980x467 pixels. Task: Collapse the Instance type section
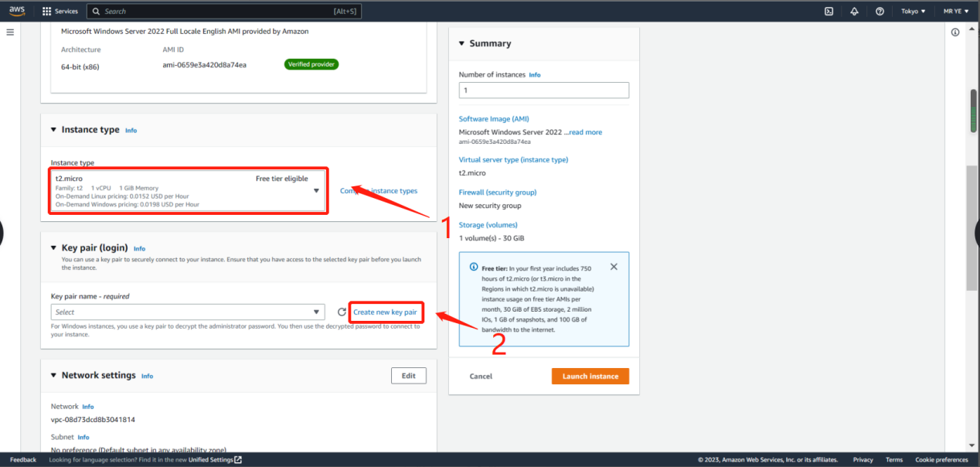click(x=53, y=130)
